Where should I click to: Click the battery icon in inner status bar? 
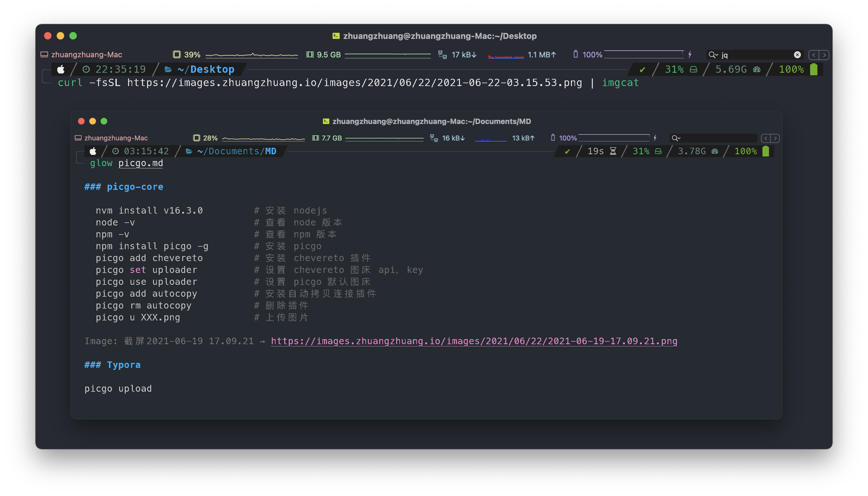(x=553, y=138)
